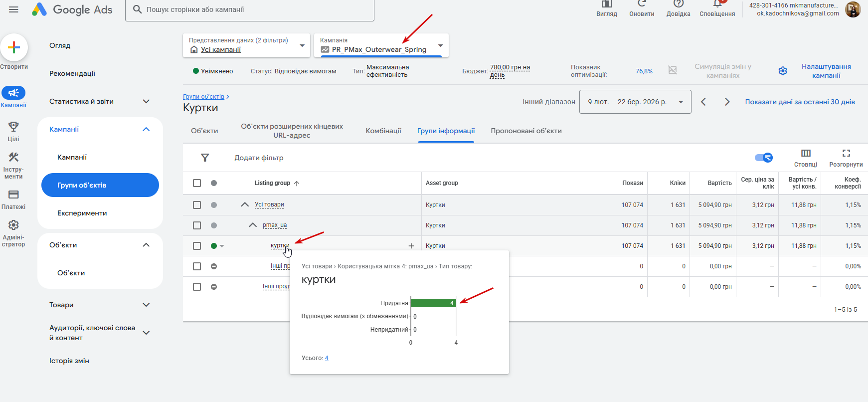Image resolution: width=868 pixels, height=402 pixels.
Task: Open the Billing card icon
Action: pyautogui.click(x=13, y=195)
